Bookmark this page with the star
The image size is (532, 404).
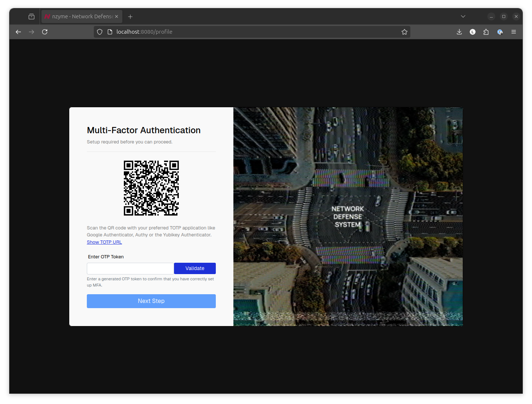[x=404, y=32]
